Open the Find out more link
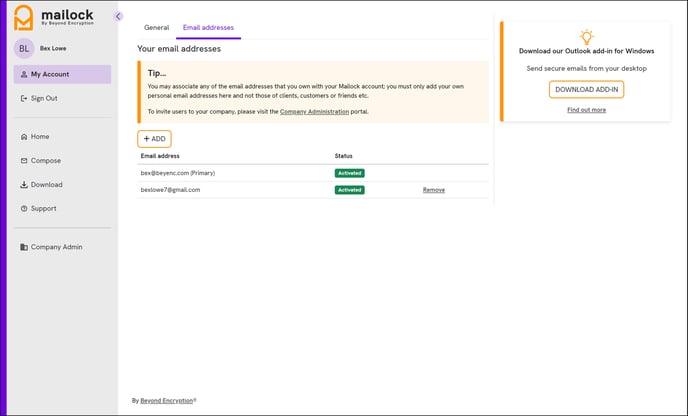This screenshot has height=416, width=688. 587,110
